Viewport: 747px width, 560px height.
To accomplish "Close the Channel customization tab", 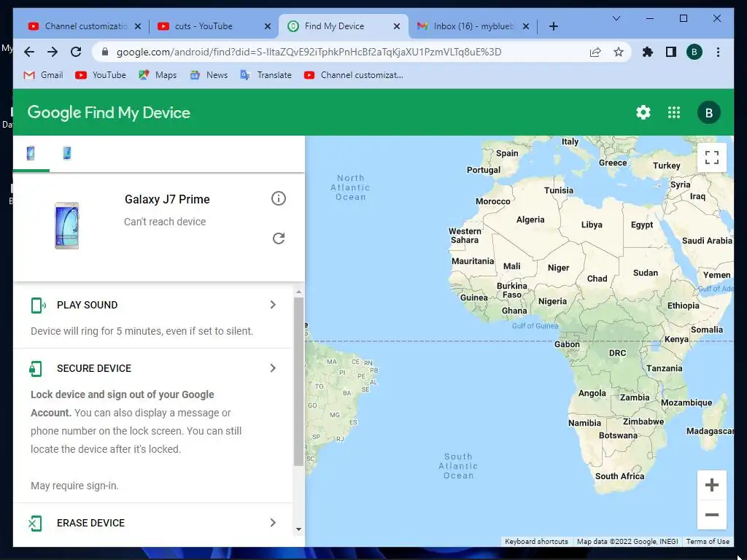I will 138,26.
